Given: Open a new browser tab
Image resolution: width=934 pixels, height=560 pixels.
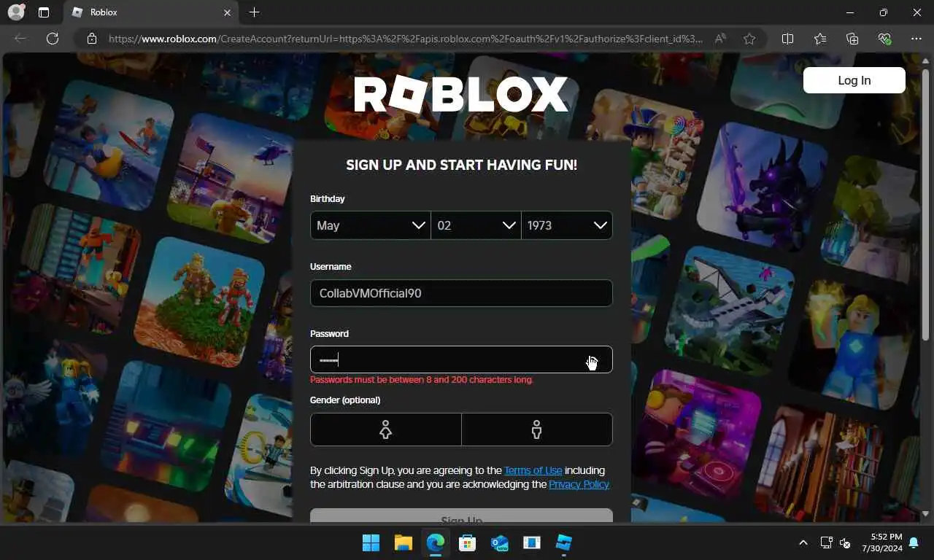Looking at the screenshot, I should pyautogui.click(x=254, y=12).
